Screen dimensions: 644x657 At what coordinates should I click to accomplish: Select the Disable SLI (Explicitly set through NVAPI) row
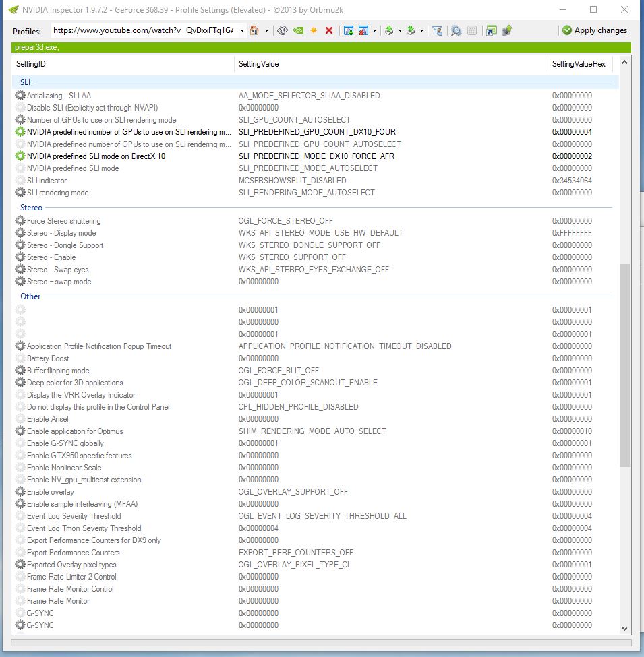coord(316,108)
